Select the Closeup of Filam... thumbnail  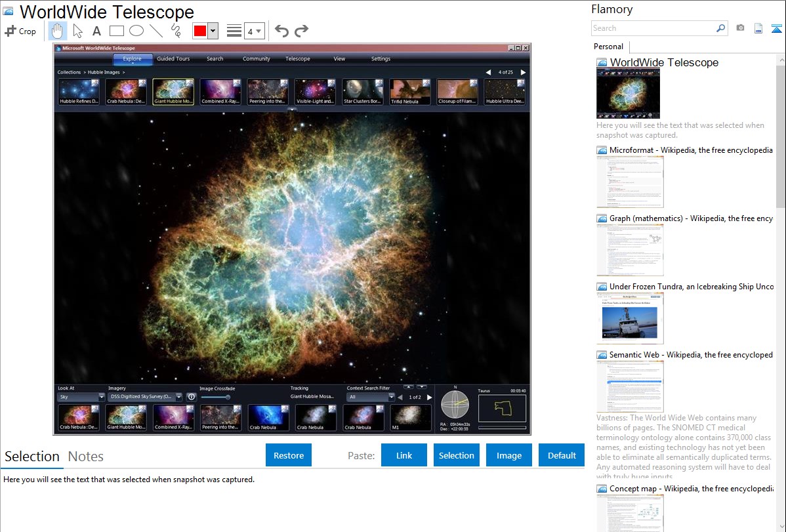(457, 92)
